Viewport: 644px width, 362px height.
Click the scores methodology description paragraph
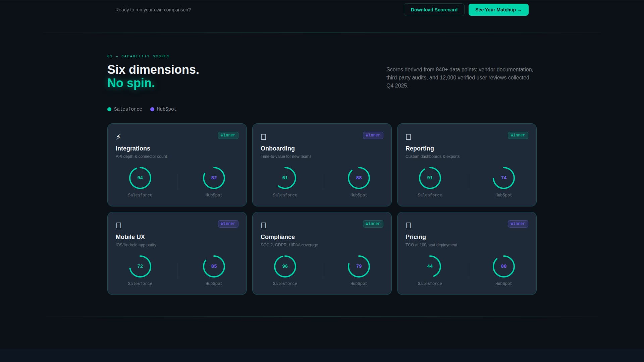coord(460,77)
